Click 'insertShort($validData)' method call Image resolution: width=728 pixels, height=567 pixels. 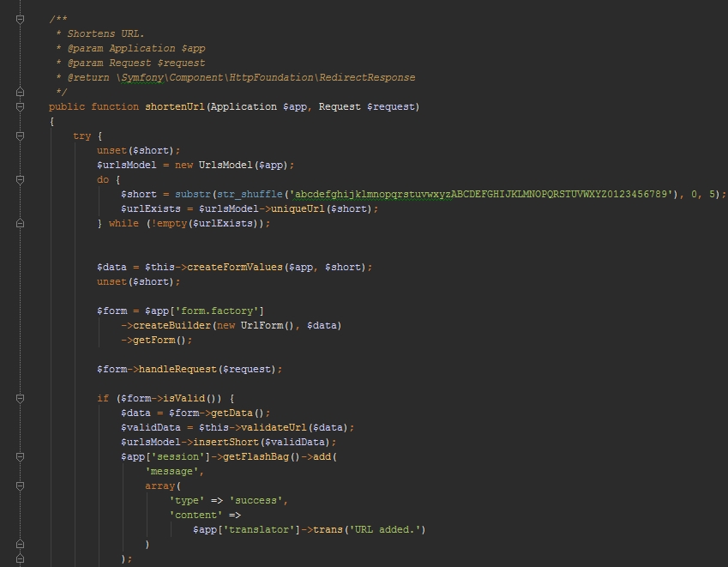pos(262,442)
